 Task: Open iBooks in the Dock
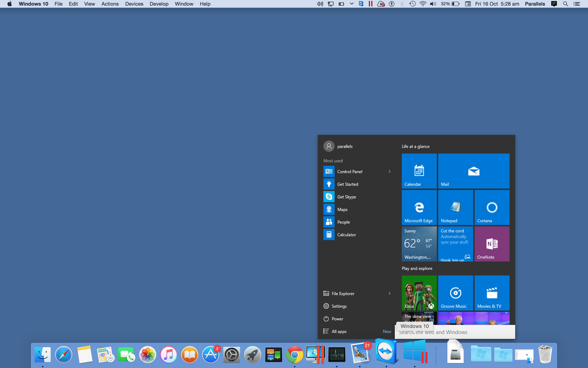coord(190,354)
